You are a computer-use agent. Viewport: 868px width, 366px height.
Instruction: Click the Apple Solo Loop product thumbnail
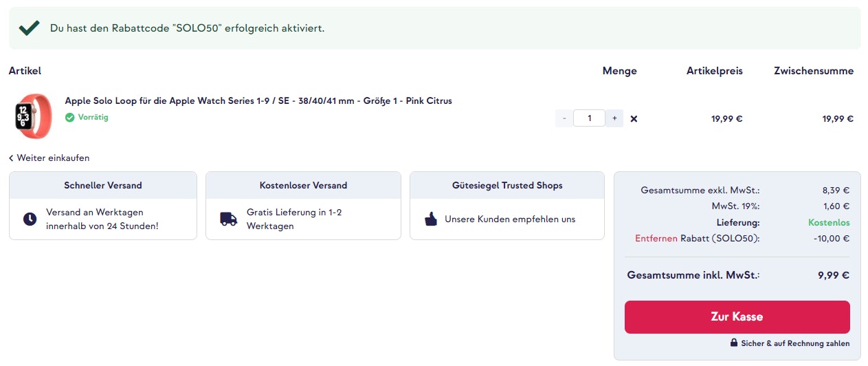(34, 117)
